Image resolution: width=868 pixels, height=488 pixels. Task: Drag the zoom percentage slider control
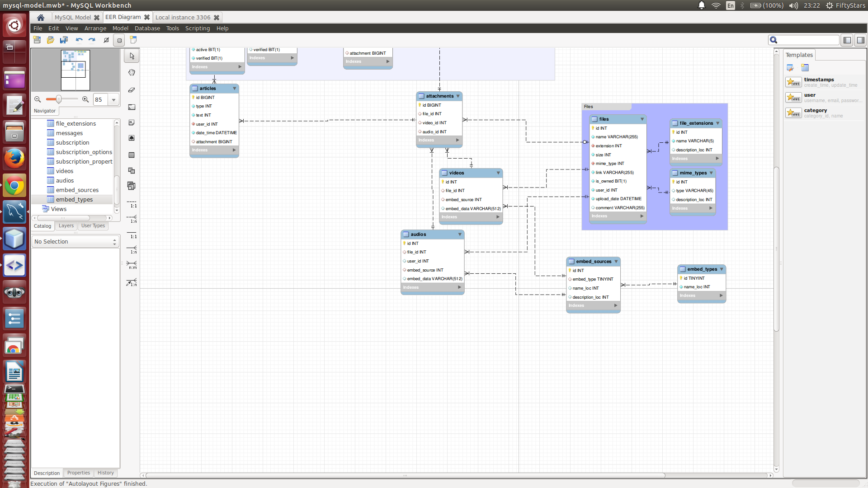58,99
